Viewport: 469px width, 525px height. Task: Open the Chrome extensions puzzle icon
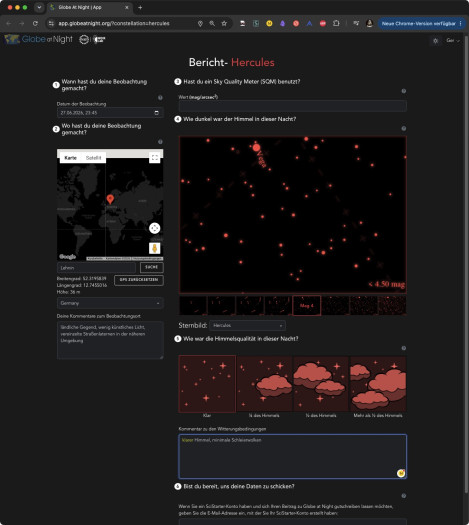coord(336,23)
